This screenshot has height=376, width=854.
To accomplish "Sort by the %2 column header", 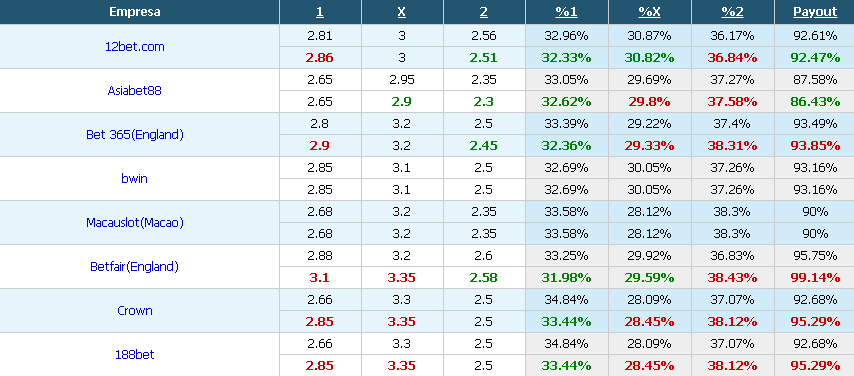I will (x=732, y=12).
